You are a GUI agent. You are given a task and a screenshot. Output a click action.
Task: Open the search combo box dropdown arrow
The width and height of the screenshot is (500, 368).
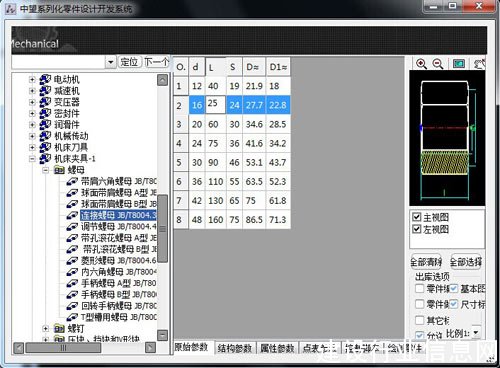pos(110,62)
